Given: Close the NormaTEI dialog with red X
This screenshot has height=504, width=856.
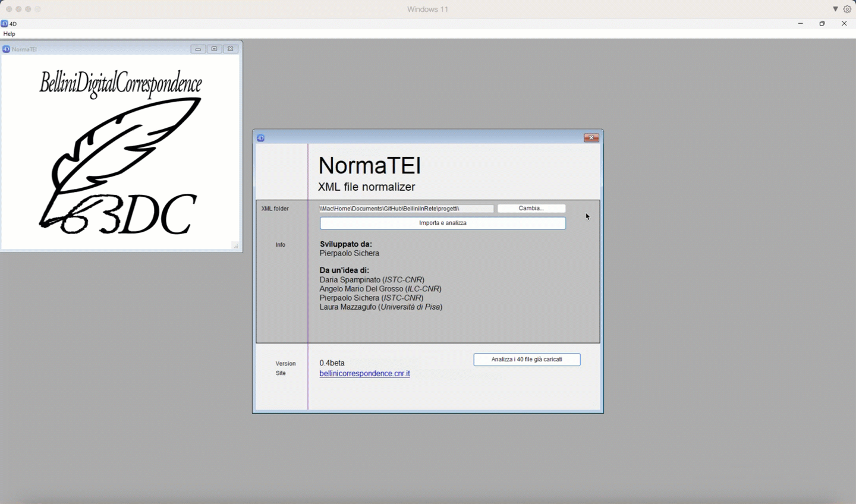Looking at the screenshot, I should pos(591,138).
